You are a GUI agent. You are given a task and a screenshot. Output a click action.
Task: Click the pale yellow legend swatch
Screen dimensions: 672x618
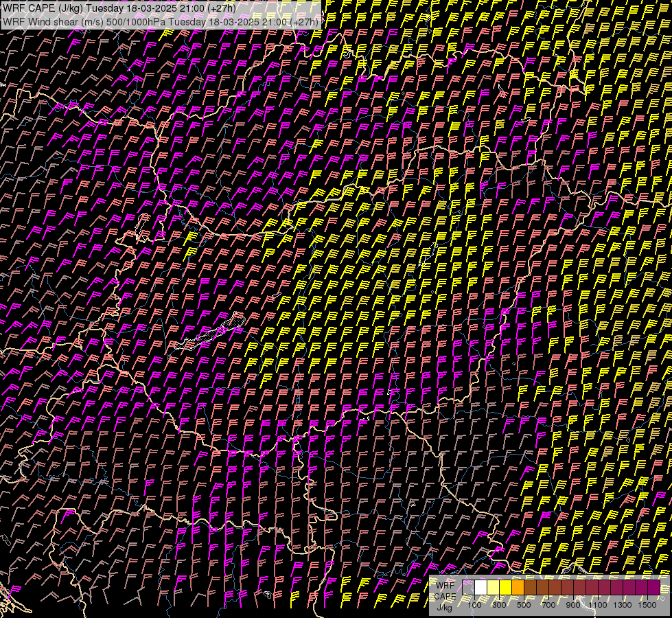click(493, 587)
